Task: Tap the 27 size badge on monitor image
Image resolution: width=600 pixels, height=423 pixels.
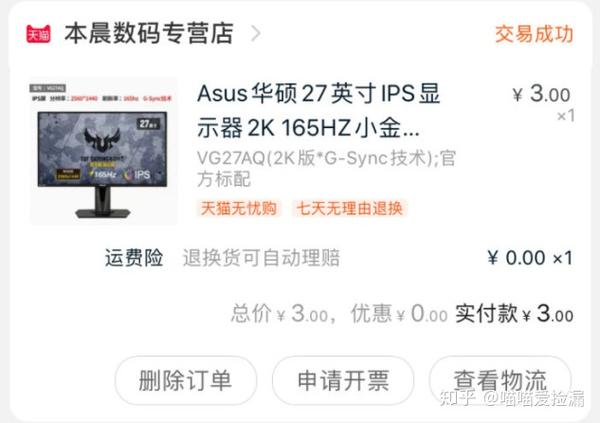Action: click(148, 124)
